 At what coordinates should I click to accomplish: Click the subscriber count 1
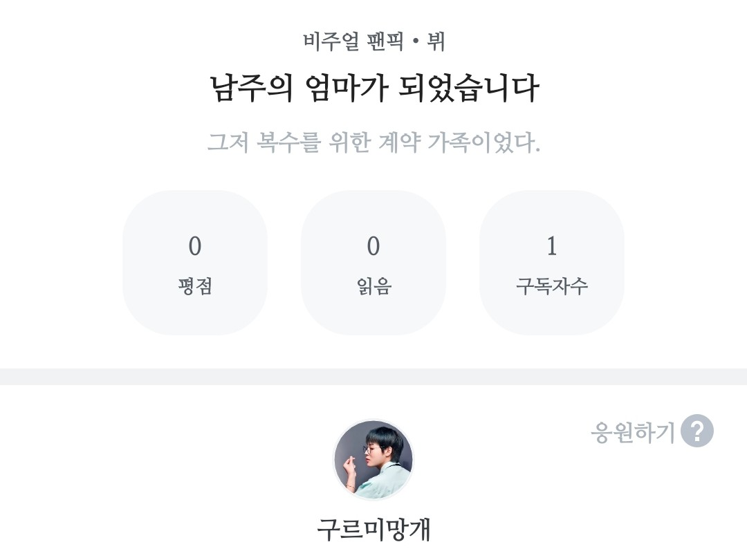pos(552,246)
